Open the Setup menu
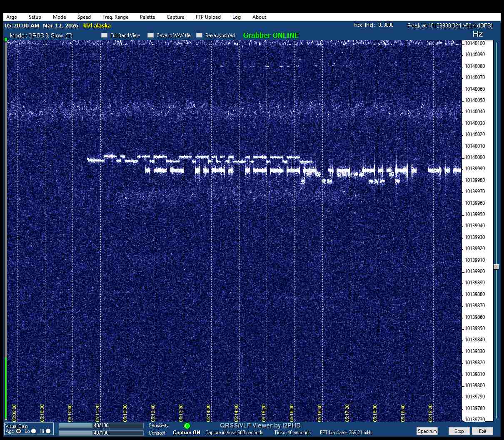 (x=35, y=17)
